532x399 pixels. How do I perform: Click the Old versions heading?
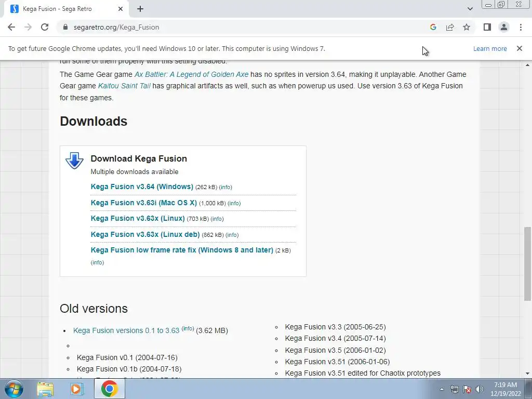pyautogui.click(x=94, y=309)
